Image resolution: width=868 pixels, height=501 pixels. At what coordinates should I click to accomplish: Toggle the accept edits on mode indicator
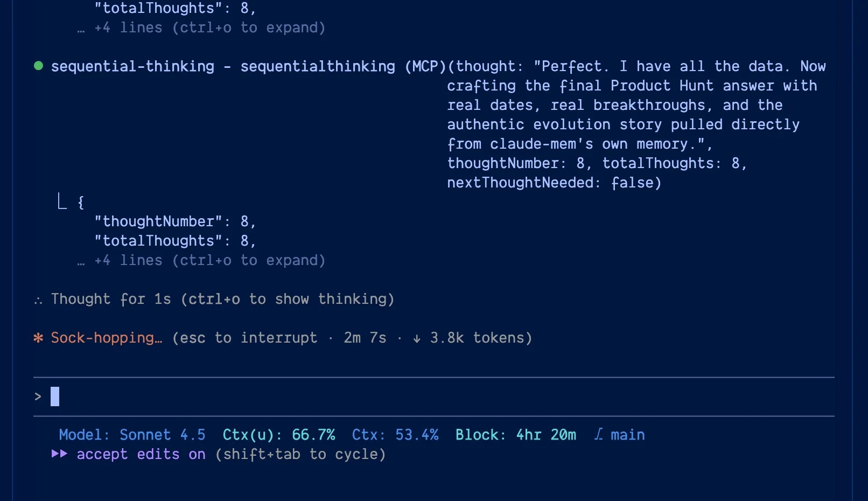[x=141, y=454]
